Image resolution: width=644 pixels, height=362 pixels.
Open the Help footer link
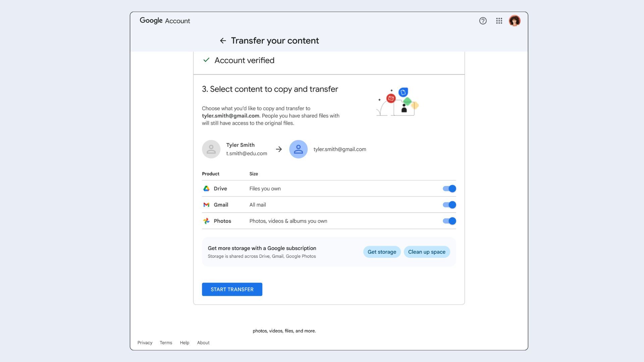184,343
